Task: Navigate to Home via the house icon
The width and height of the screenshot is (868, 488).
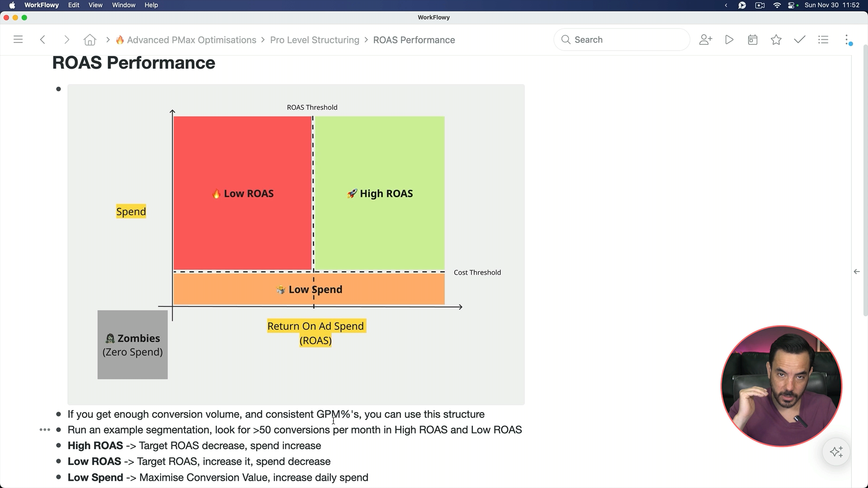Action: 90,40
